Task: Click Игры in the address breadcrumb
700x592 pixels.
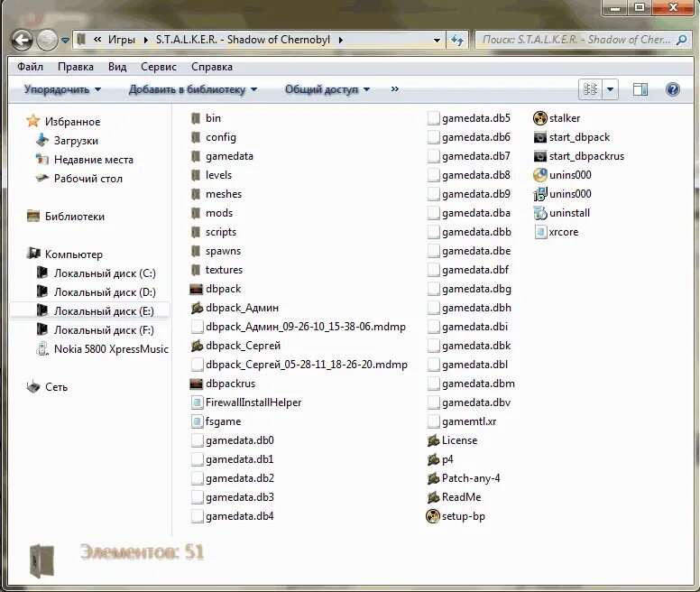Action: coord(122,40)
